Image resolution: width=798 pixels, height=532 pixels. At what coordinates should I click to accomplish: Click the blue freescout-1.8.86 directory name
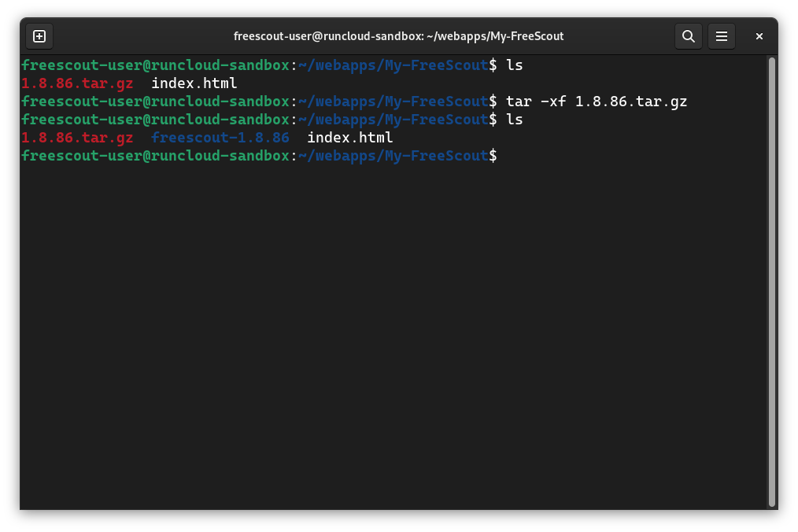220,138
